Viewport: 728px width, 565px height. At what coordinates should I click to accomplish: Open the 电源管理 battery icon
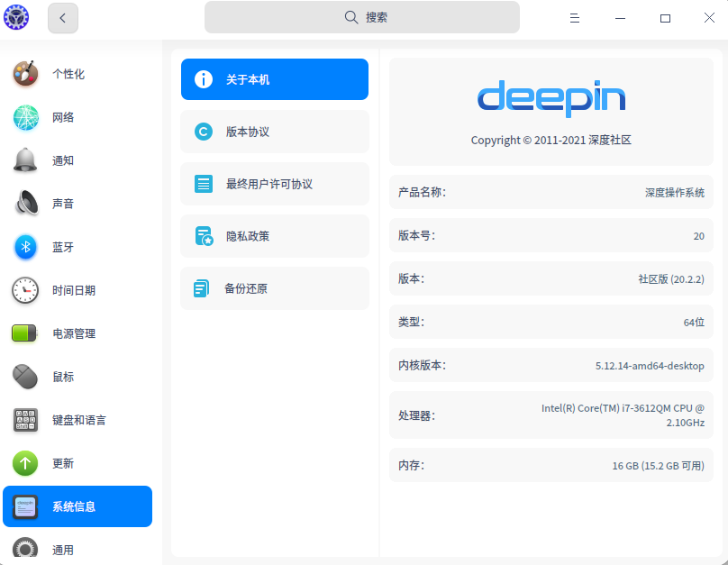[24, 333]
